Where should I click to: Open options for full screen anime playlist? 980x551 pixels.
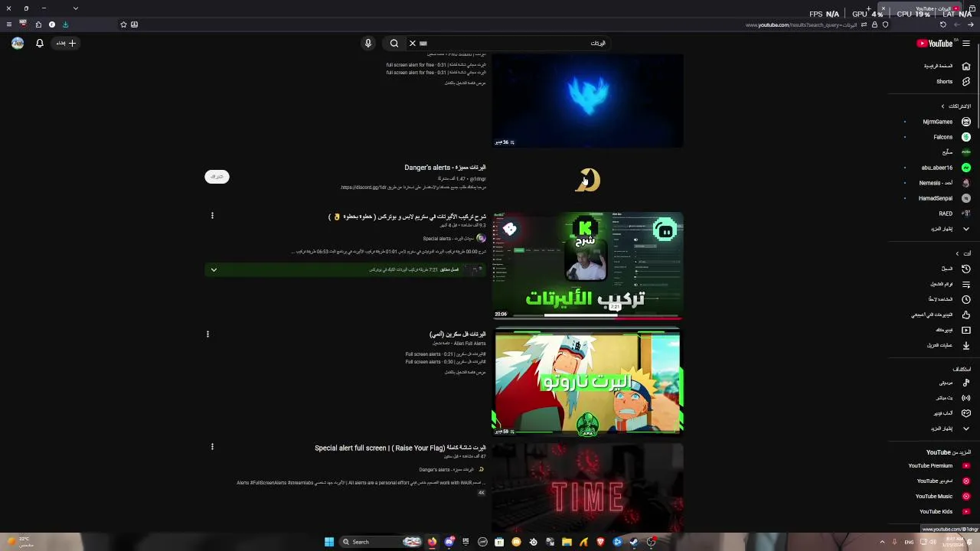coord(207,334)
